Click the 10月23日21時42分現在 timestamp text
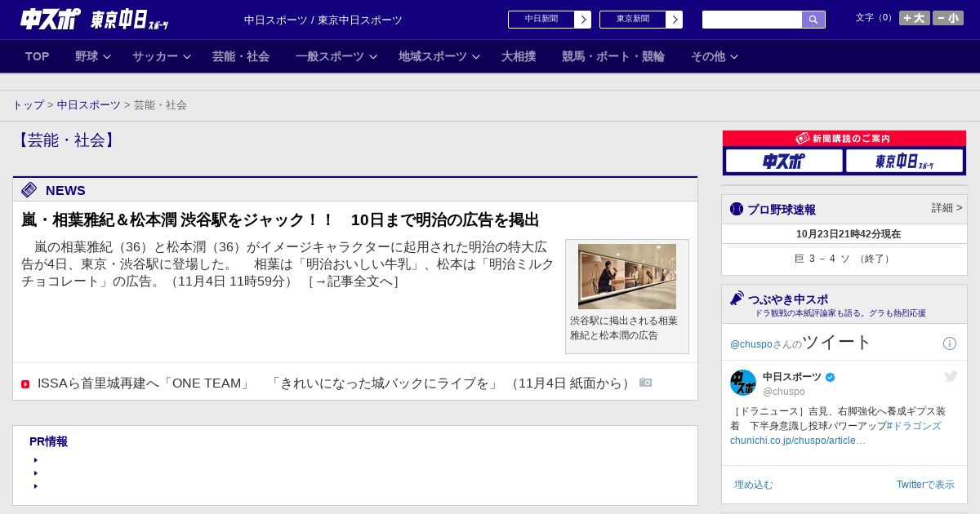The image size is (980, 514). click(849, 234)
